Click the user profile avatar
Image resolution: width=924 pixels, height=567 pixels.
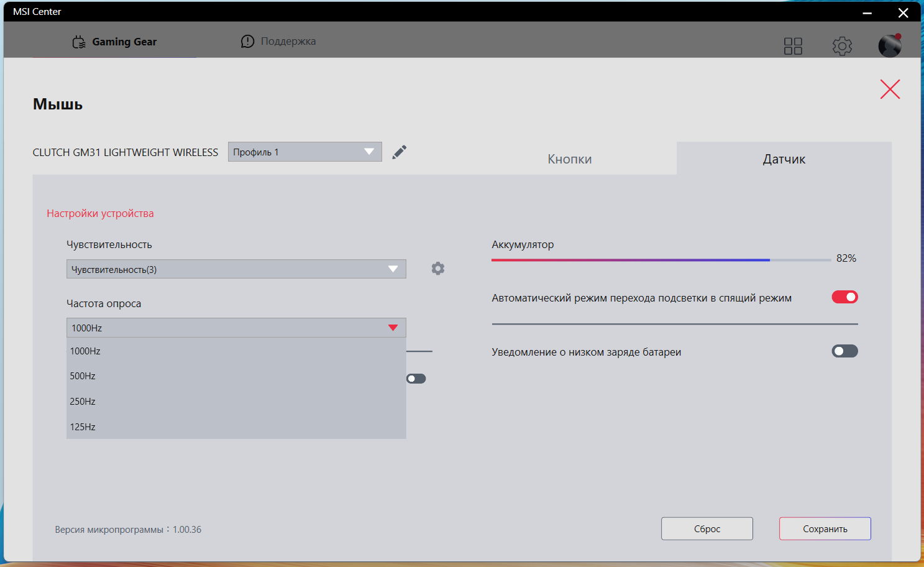890,45
